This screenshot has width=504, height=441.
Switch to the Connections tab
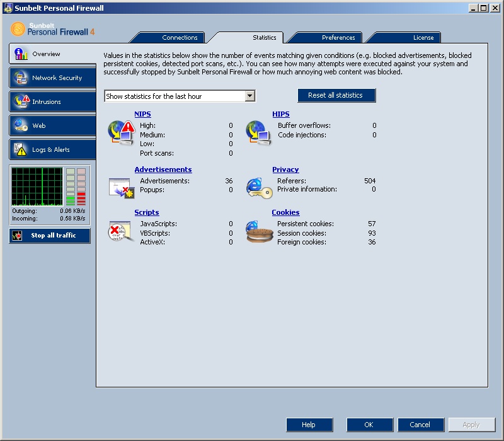tap(180, 38)
